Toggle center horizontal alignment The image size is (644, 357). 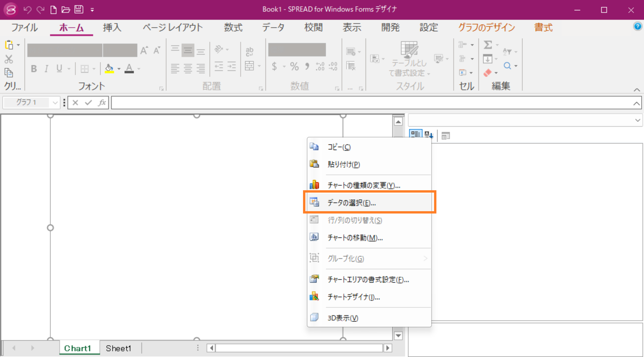[x=188, y=68]
